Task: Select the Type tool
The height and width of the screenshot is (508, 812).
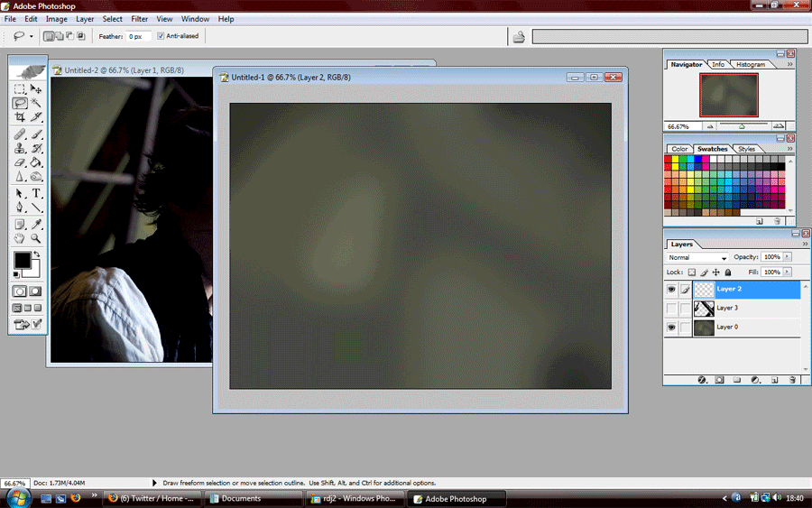Action: click(36, 194)
